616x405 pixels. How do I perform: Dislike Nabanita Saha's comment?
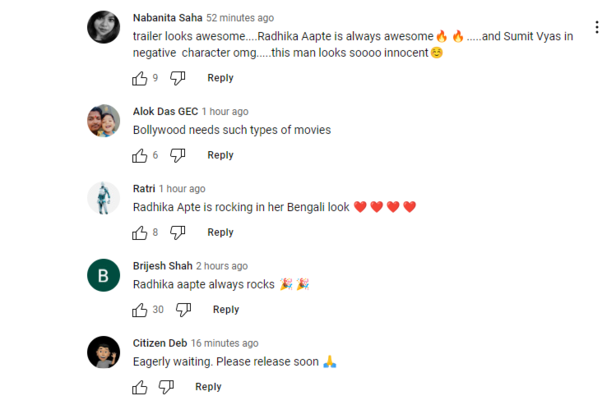(178, 78)
